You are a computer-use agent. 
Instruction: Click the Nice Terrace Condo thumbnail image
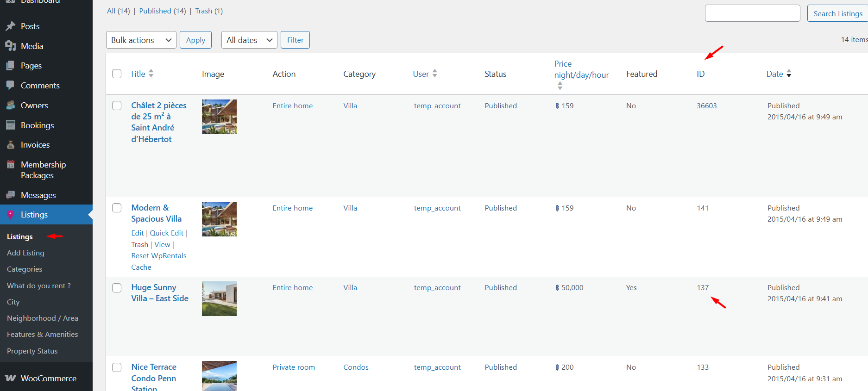coord(219,376)
